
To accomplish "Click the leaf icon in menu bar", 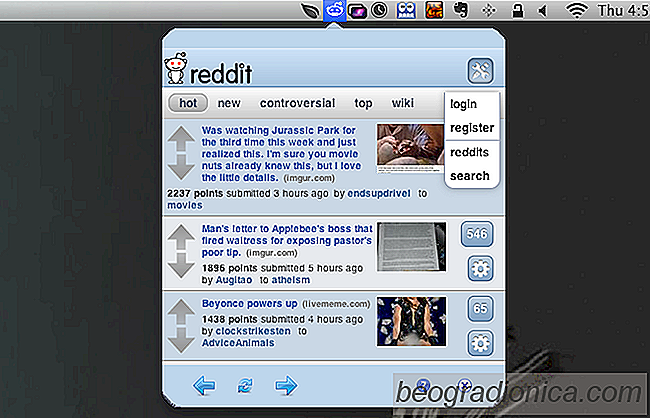I will pos(311,10).
